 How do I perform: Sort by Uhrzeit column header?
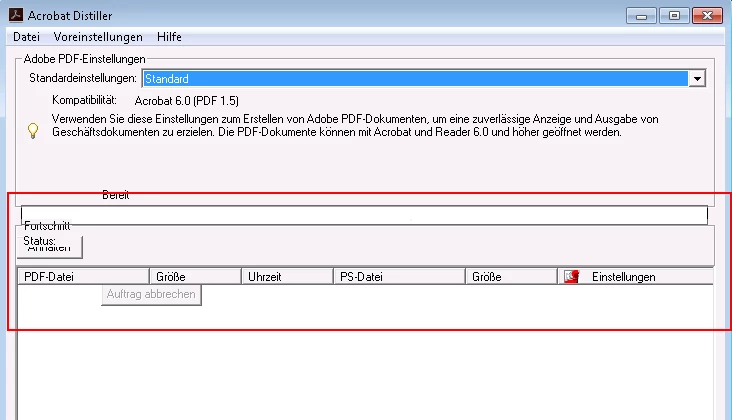pos(288,276)
